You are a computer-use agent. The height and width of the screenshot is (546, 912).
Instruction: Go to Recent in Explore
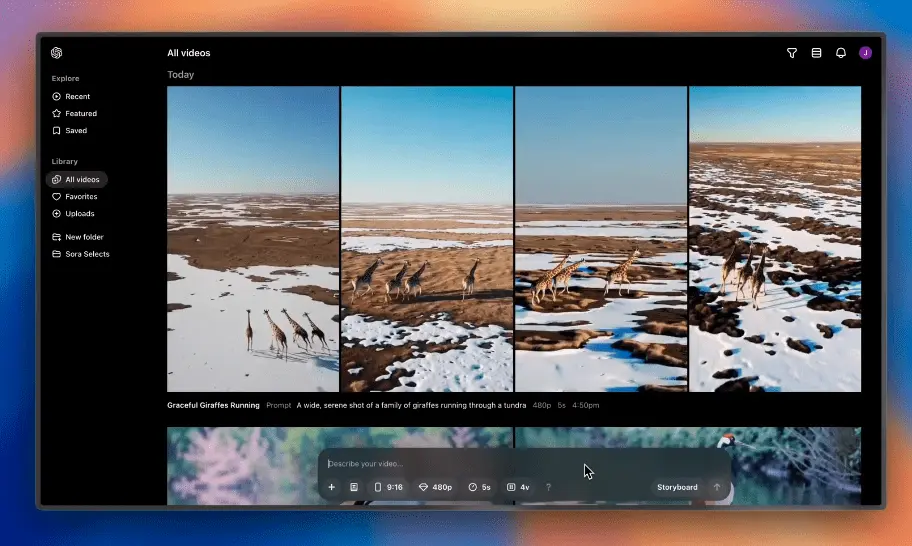(77, 97)
